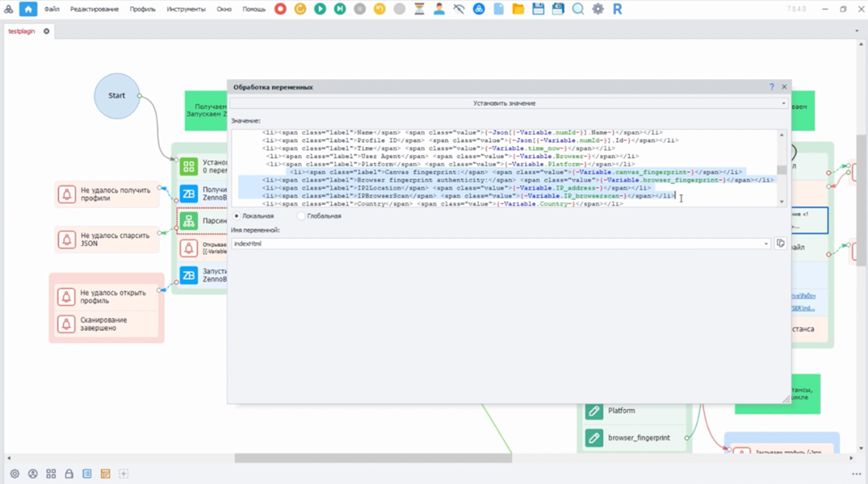Image resolution: width=868 pixels, height=484 pixels.
Task: Open settings with the toolbar gear icon
Action: coord(598,9)
